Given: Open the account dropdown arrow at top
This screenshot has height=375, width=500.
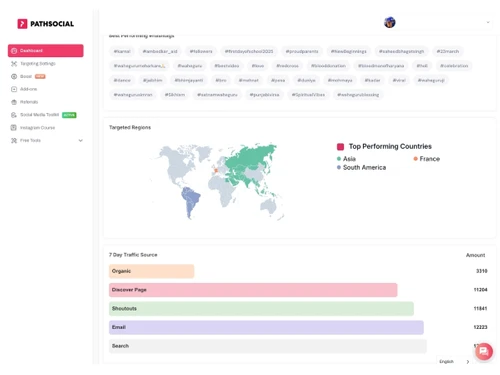Looking at the screenshot, I should (x=488, y=22).
